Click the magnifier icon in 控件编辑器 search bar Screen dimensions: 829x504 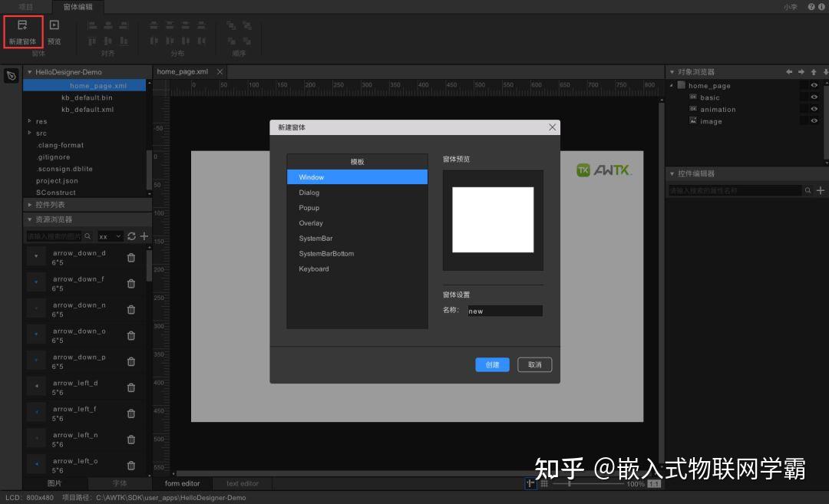point(808,189)
